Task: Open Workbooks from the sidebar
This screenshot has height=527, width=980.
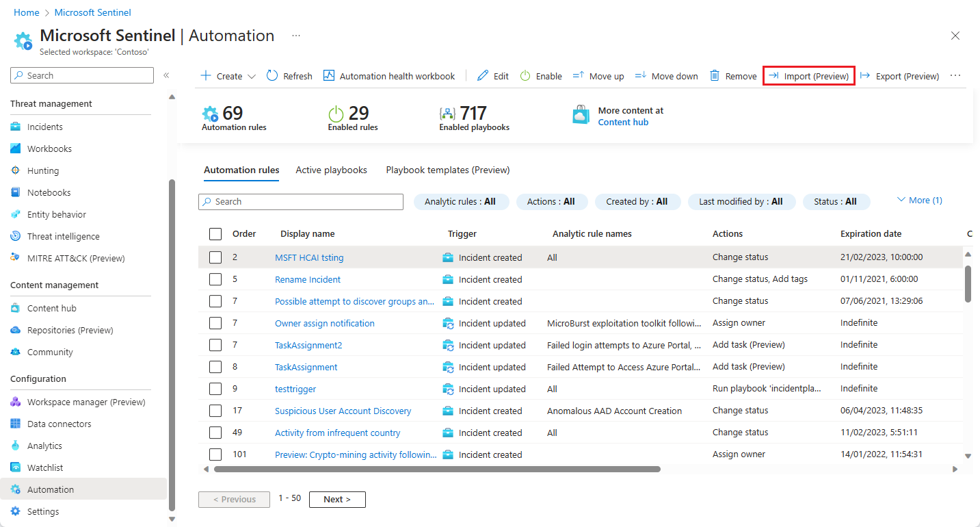Action: (49, 149)
